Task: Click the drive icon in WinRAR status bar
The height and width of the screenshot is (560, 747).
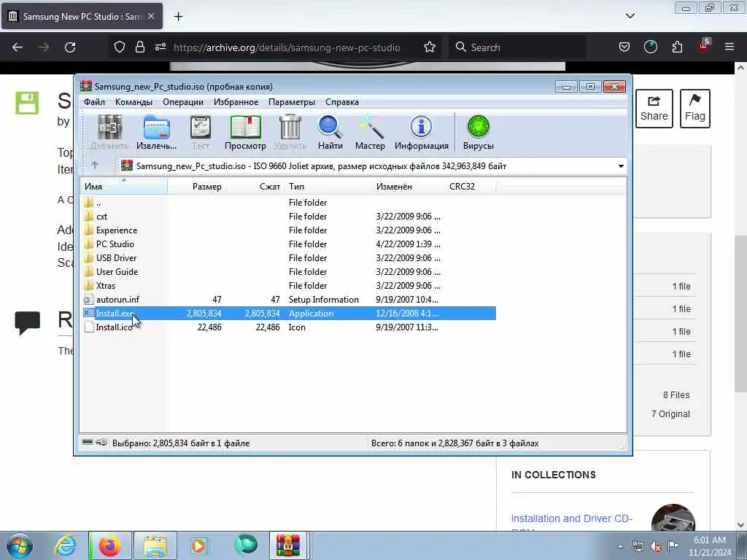Action: point(88,443)
